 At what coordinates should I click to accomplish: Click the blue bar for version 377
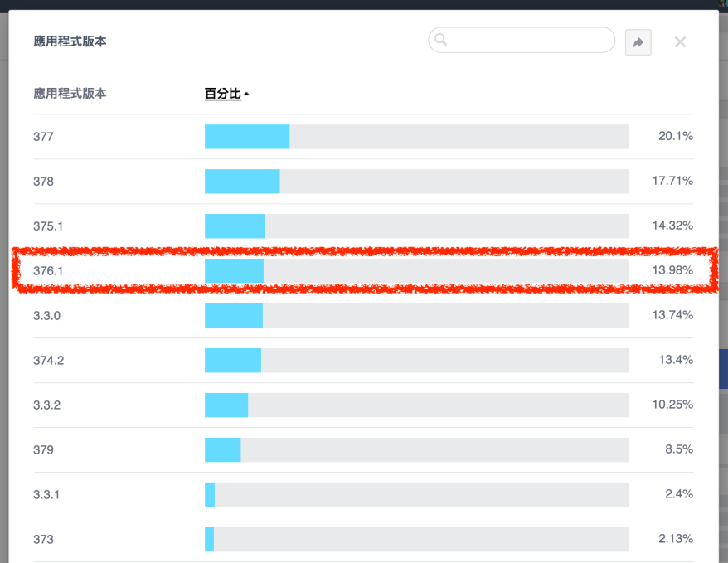247,137
